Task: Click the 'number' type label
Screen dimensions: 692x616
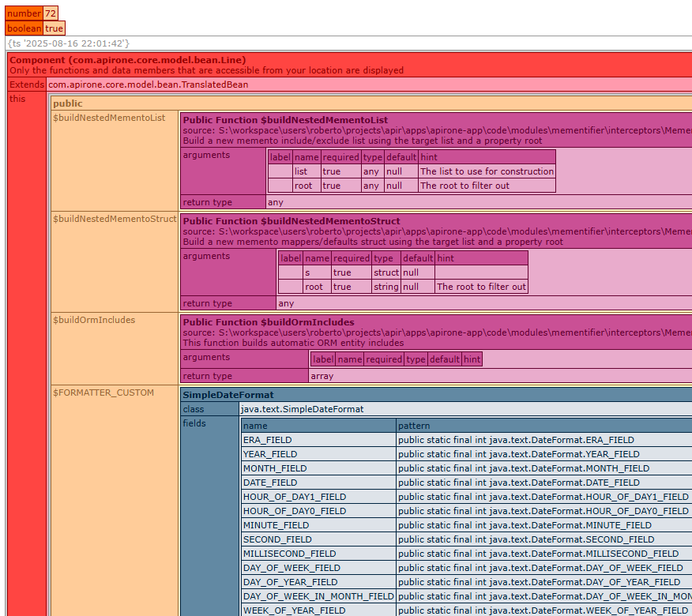Action: 24,13
